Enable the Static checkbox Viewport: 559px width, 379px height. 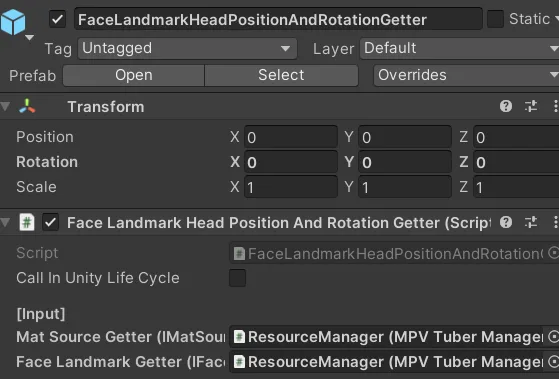click(496, 19)
